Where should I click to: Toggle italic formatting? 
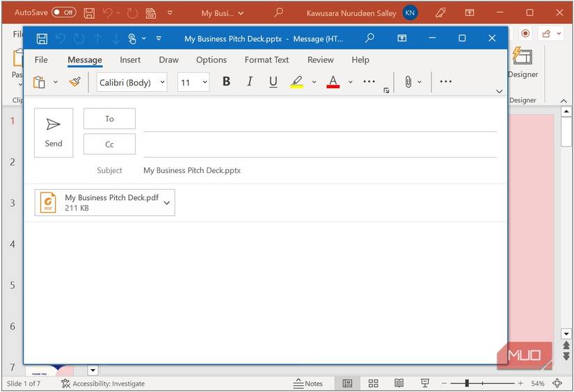(250, 81)
